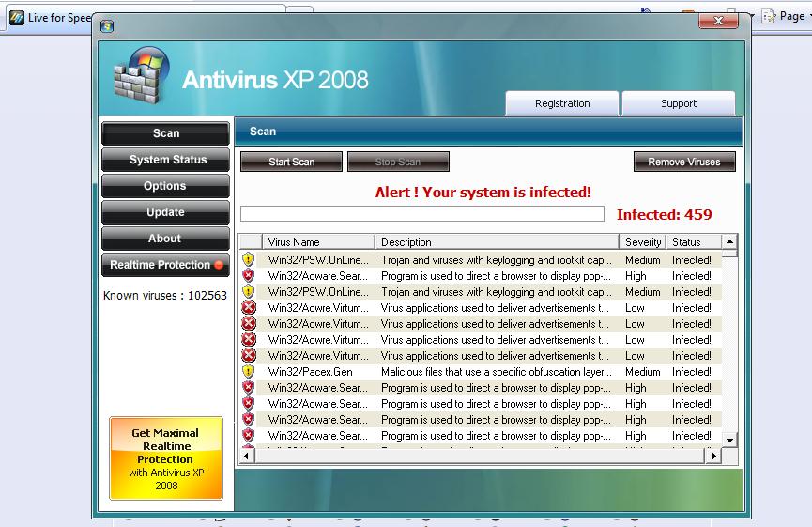
Task: Close the Antivirus XP 2008 window
Action: 718,21
